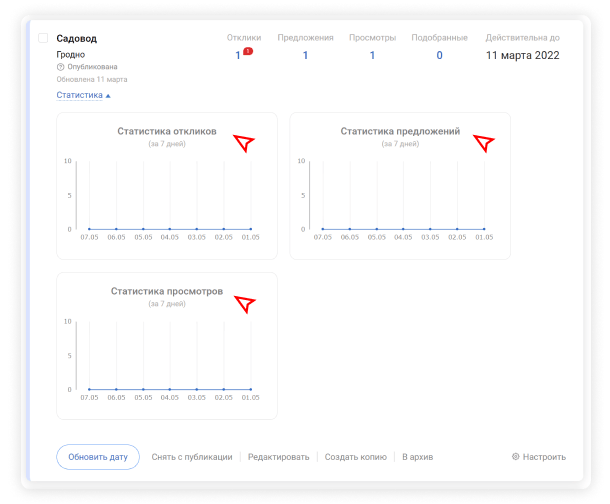Open the Отклики count number
610x504 pixels.
pyautogui.click(x=238, y=56)
